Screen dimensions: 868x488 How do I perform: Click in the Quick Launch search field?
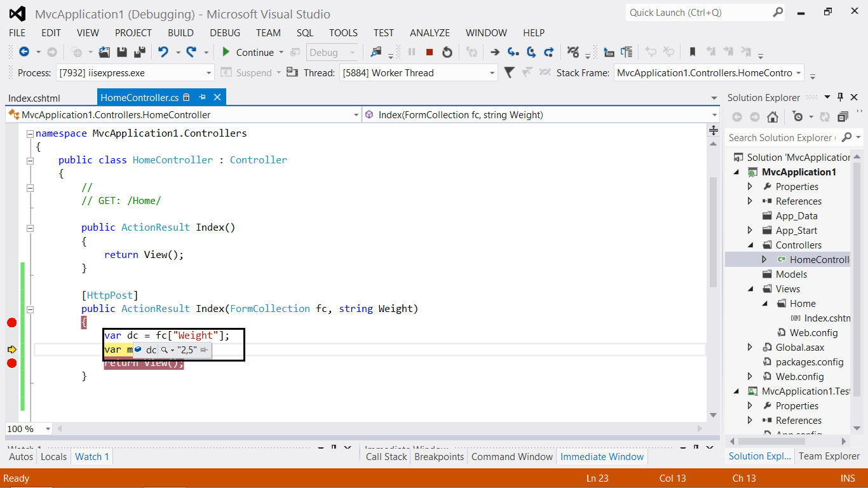698,12
